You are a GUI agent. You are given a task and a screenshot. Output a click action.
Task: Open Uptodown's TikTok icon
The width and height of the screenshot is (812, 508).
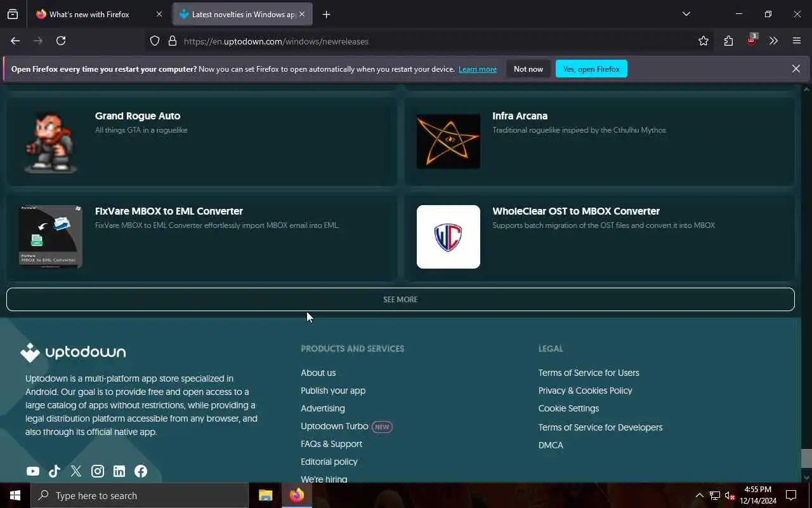pos(55,471)
